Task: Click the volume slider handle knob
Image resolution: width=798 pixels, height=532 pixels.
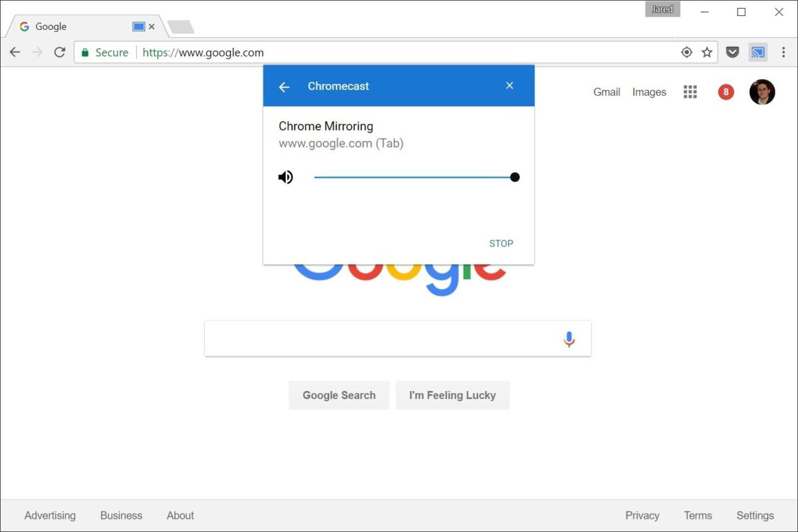Action: pos(515,177)
